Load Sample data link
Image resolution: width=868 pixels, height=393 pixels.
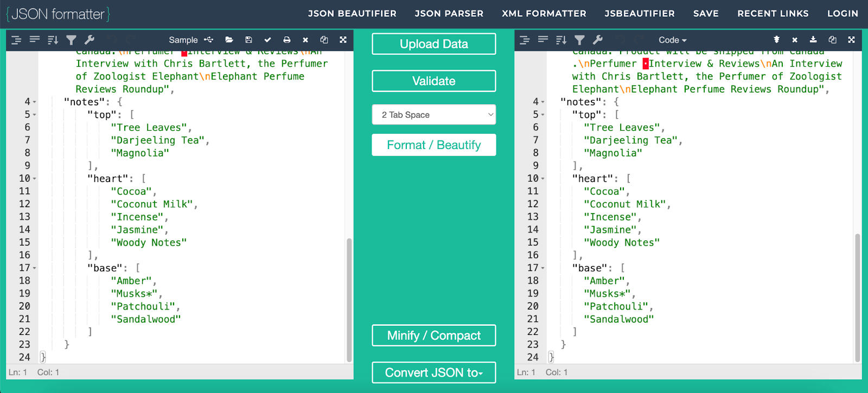coord(183,40)
